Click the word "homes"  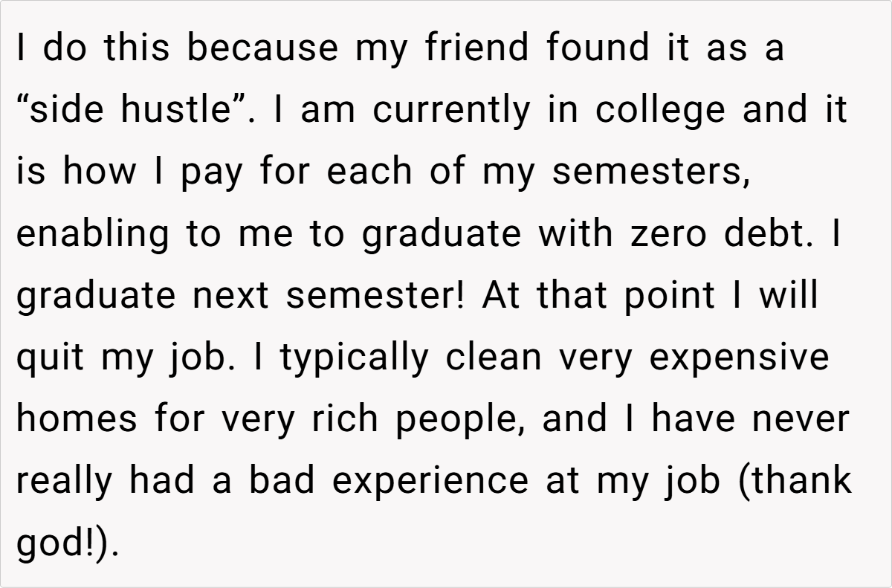[x=77, y=419]
